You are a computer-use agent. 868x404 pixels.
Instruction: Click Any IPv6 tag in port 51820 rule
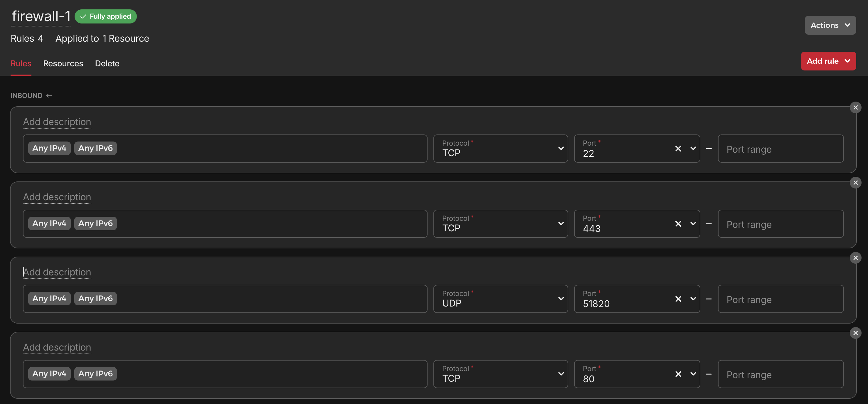coord(95,299)
